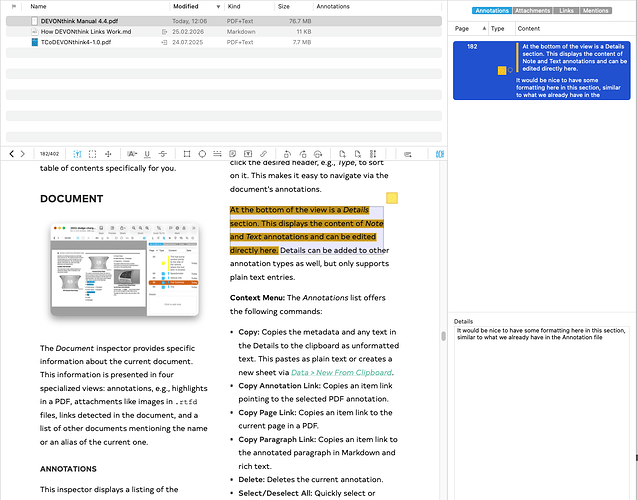Select the page 182 annotation row

[x=542, y=70]
